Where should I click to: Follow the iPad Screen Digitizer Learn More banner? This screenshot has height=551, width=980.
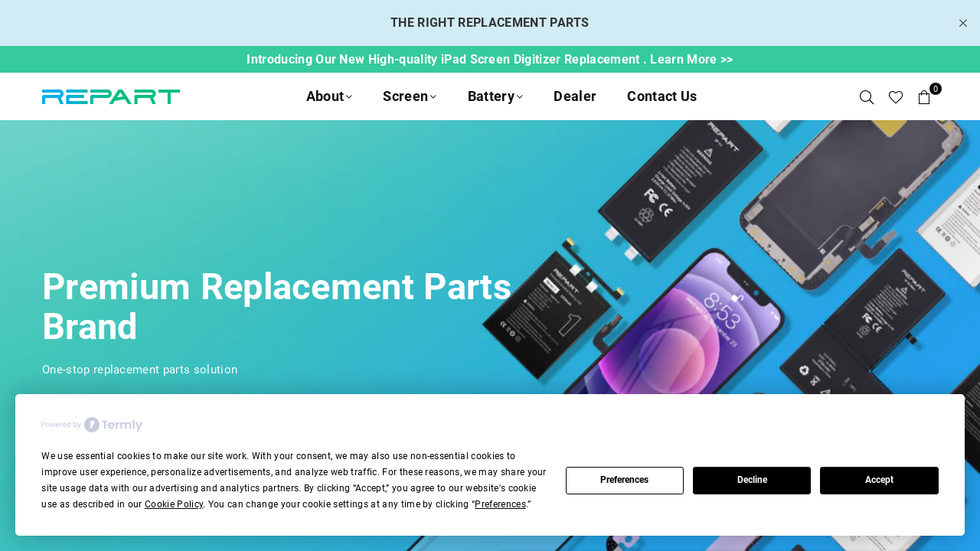[490, 60]
